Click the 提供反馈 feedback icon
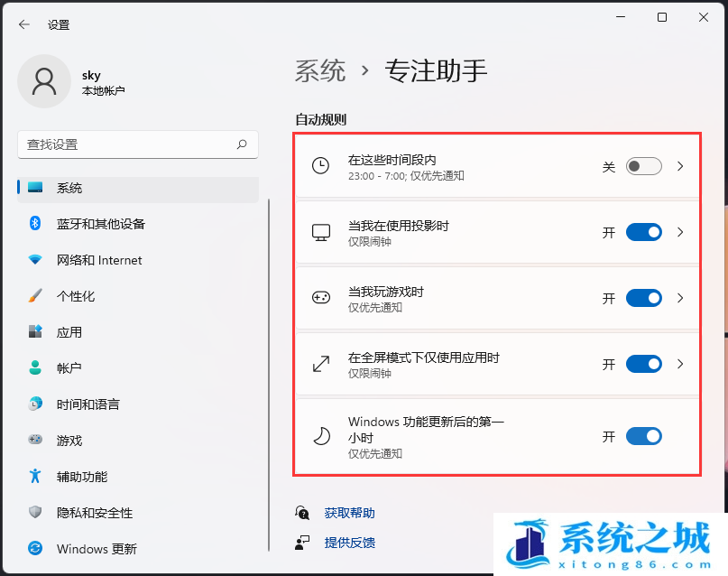 pyautogui.click(x=302, y=543)
